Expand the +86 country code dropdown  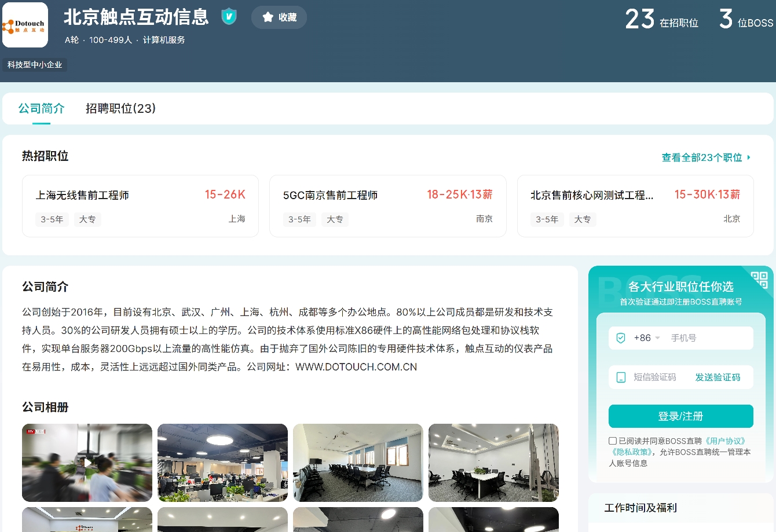647,338
